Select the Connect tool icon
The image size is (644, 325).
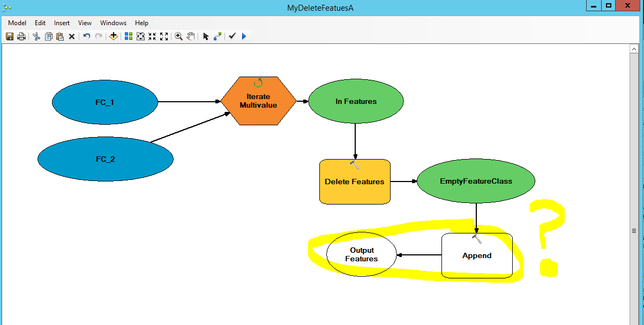pyautogui.click(x=218, y=36)
